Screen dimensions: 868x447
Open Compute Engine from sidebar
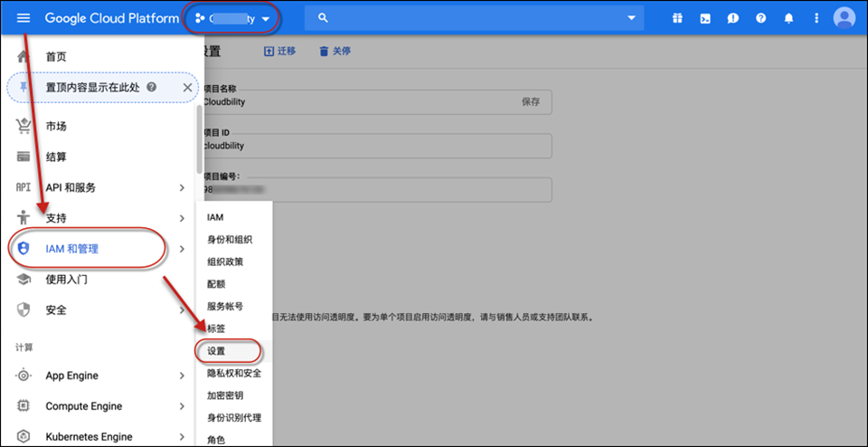tap(83, 406)
